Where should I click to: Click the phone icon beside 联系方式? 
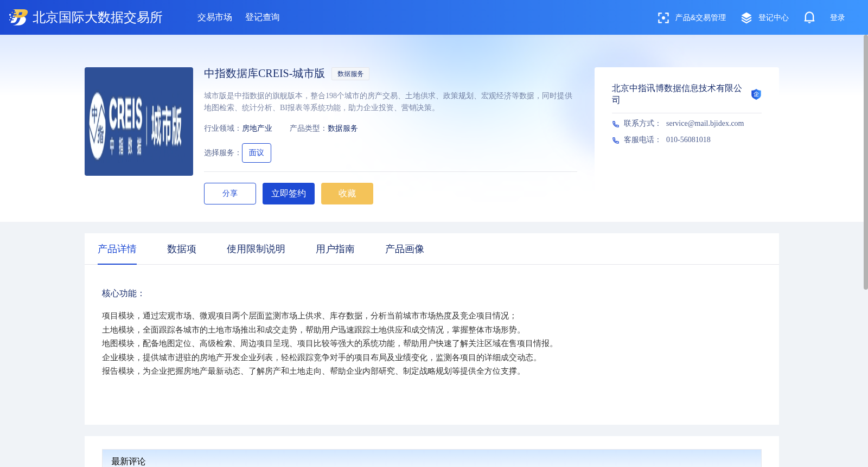pyautogui.click(x=616, y=124)
